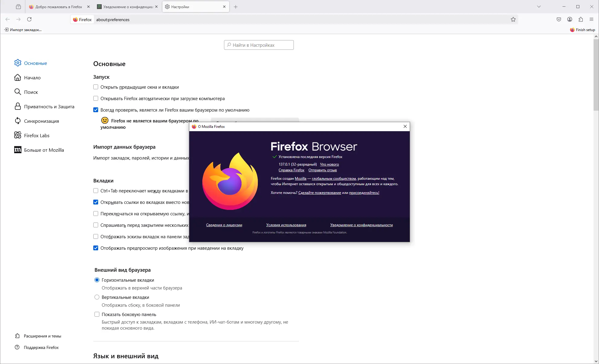Expand the list all tabs chevron

pos(539,7)
